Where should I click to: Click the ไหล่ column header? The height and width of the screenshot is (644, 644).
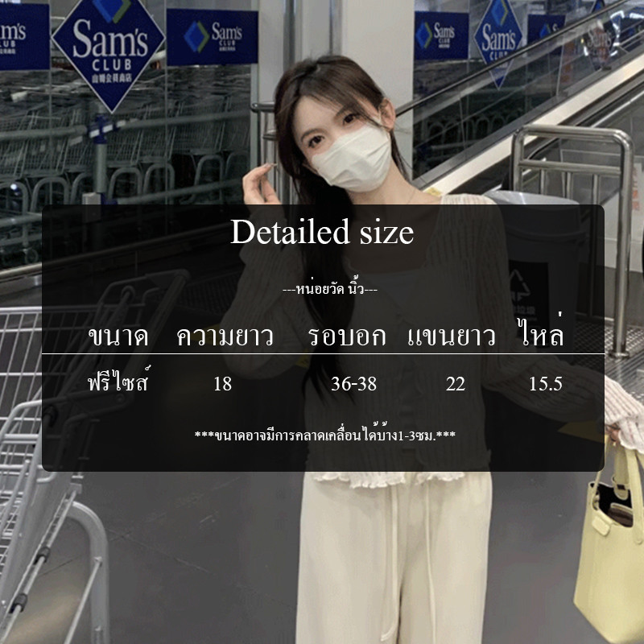(x=541, y=335)
